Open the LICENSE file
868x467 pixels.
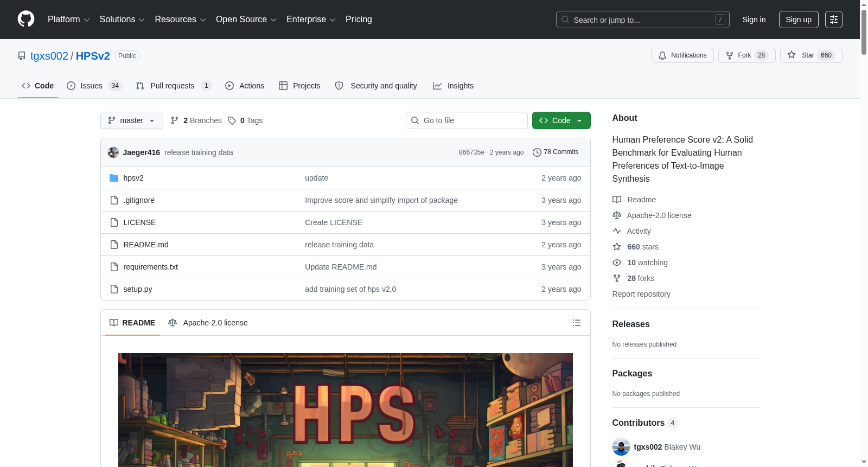pyautogui.click(x=139, y=222)
